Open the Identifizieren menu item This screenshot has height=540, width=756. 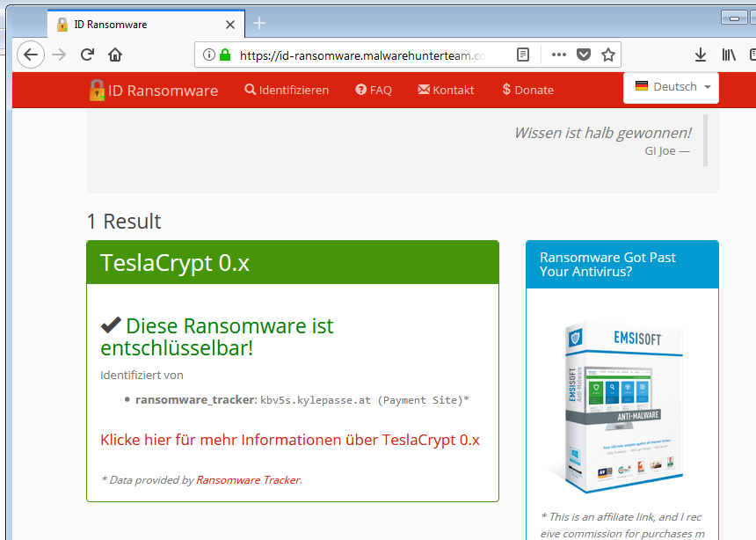[x=287, y=91]
